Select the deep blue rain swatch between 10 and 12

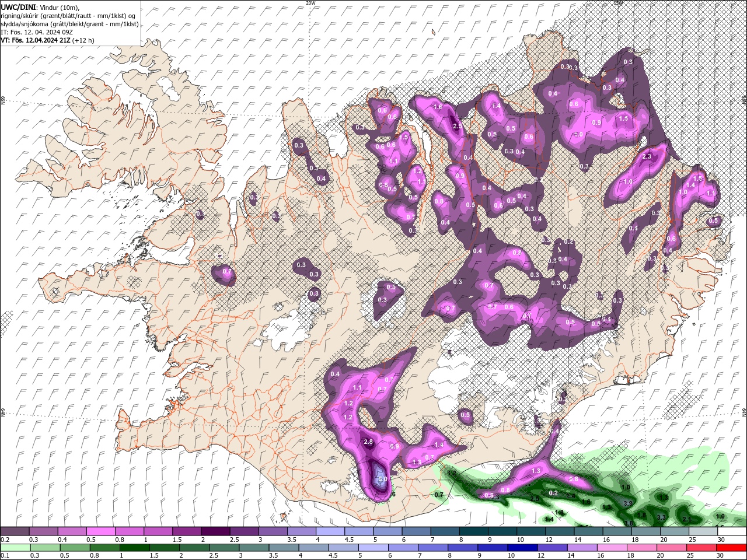(x=522, y=548)
